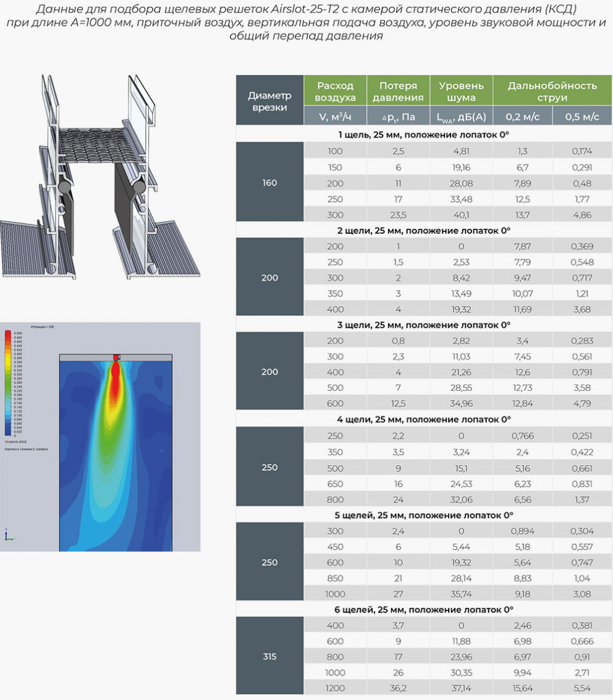Viewport: 613px width, 700px height.
Task: Click the 'Δpt, Па' unit subheader
Action: click(x=398, y=116)
